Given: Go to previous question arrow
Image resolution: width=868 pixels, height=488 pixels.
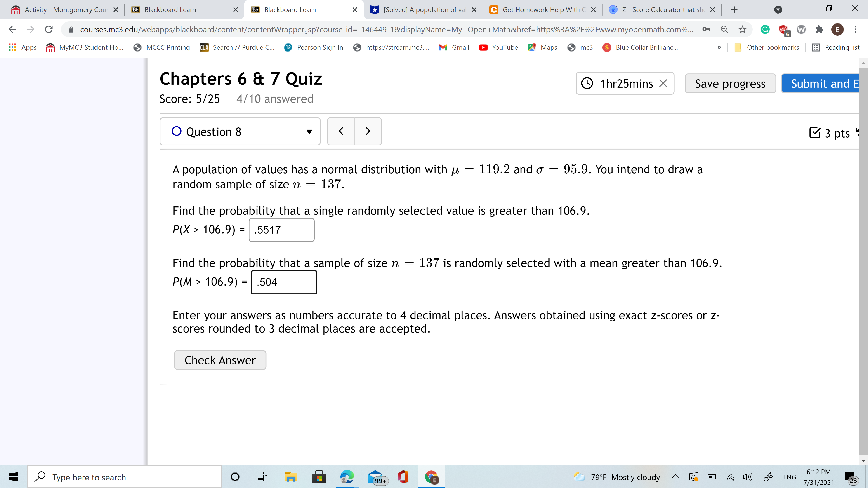Looking at the screenshot, I should pyautogui.click(x=341, y=131).
